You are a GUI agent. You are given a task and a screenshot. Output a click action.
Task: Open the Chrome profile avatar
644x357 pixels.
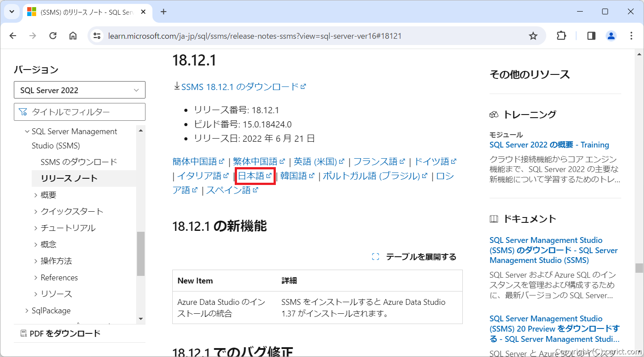click(x=611, y=36)
